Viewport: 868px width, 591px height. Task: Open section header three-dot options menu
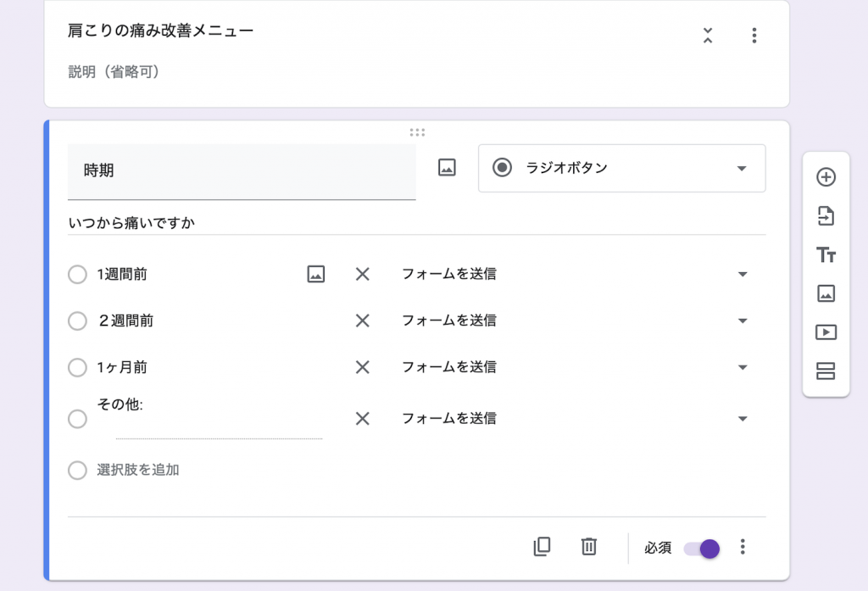point(754,36)
